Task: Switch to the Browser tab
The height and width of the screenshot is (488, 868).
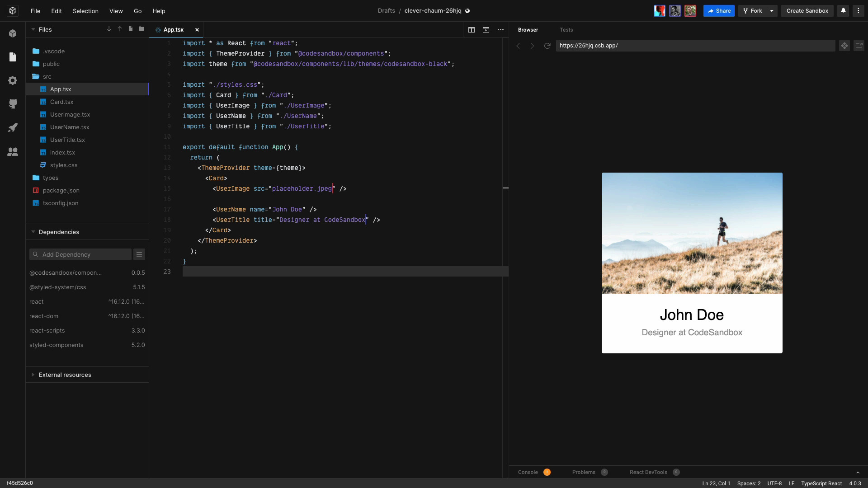Action: [x=528, y=29]
